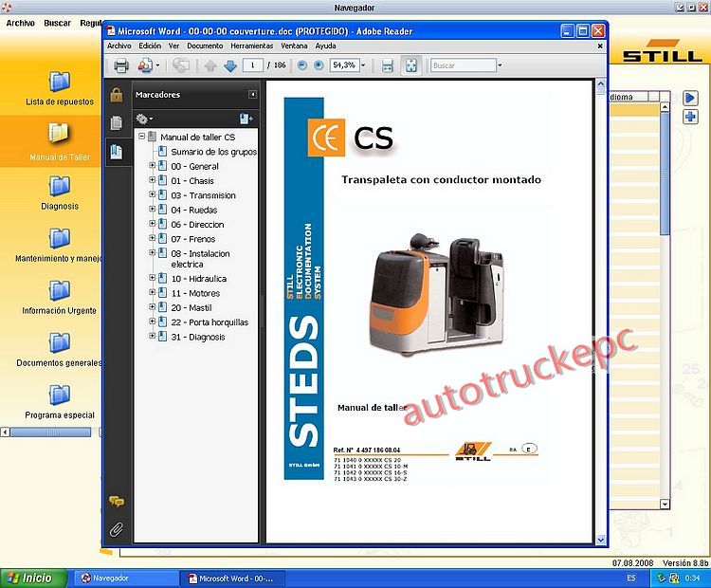The width and height of the screenshot is (711, 588).
Task: Expand the 06 - Direccion bookmark
Action: [x=153, y=224]
